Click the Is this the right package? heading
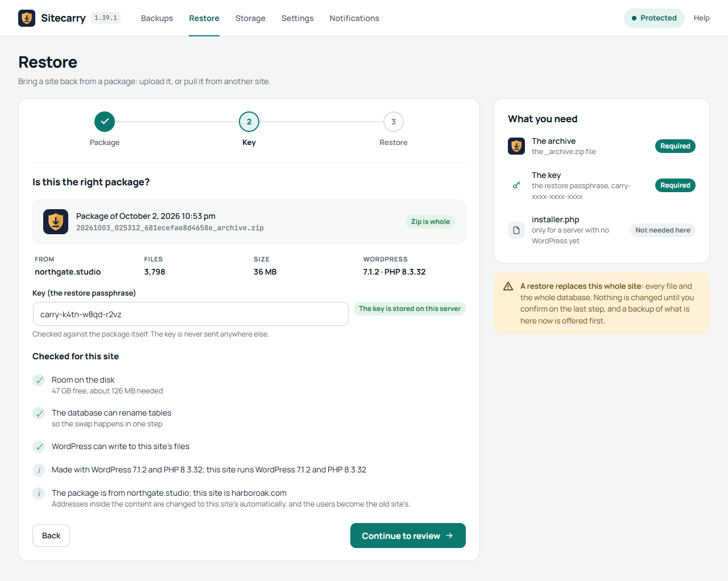The height and width of the screenshot is (581, 728). point(91,182)
